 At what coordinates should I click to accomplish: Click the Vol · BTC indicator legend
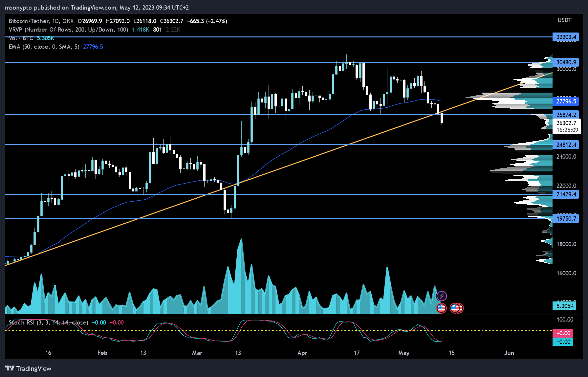(x=21, y=38)
